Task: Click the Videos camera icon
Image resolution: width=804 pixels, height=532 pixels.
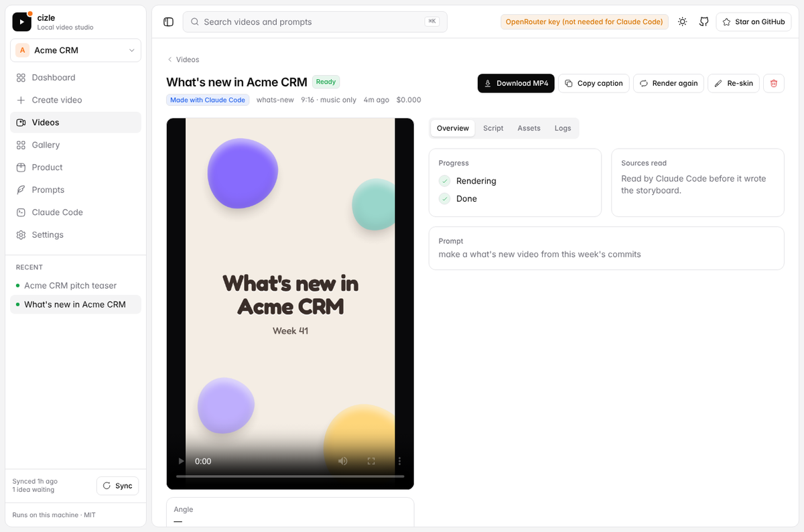Action: pos(21,123)
